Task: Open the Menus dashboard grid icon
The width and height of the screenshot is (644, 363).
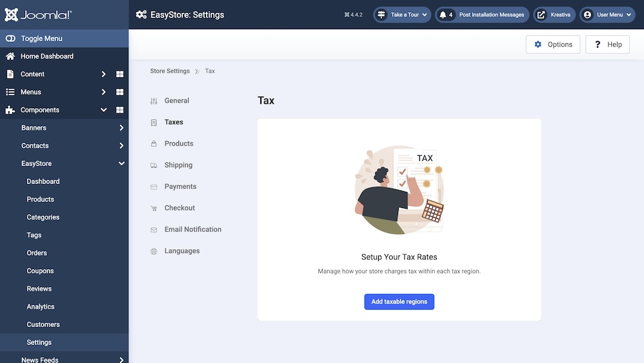Action: (120, 92)
